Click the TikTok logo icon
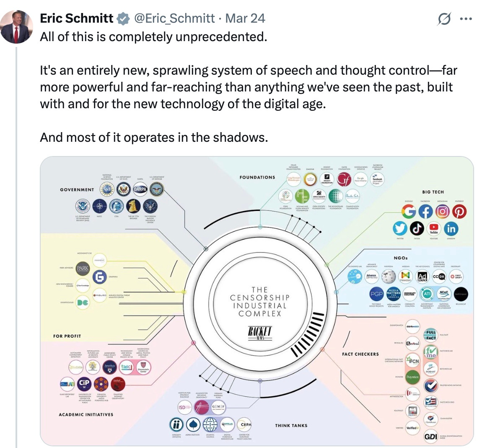Viewport: 477px width, 448px height. point(417,228)
